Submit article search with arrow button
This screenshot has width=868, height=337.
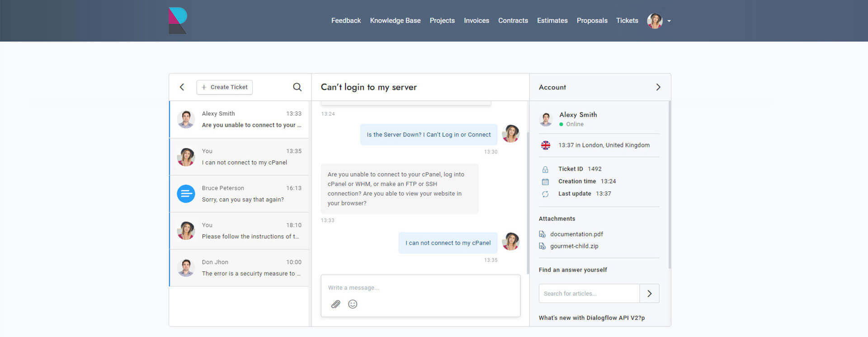pos(649,294)
